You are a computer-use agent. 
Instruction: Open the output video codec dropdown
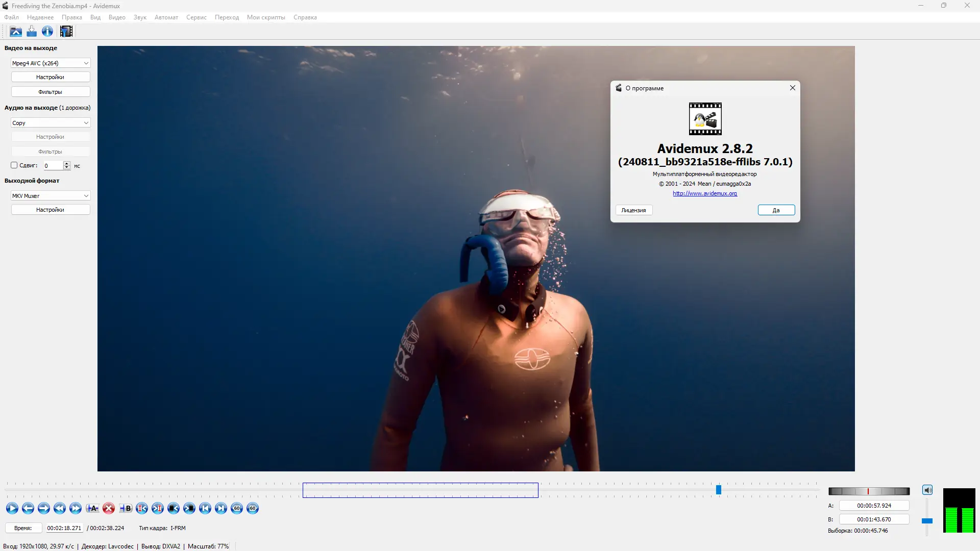(51, 63)
